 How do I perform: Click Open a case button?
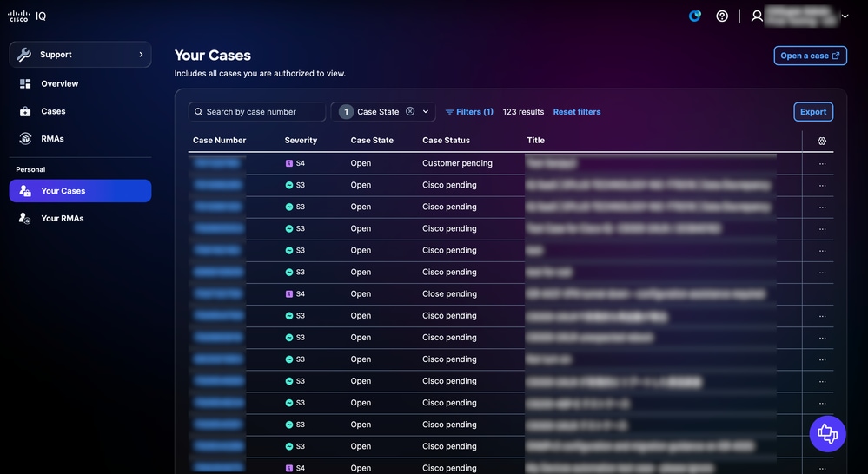pyautogui.click(x=810, y=56)
